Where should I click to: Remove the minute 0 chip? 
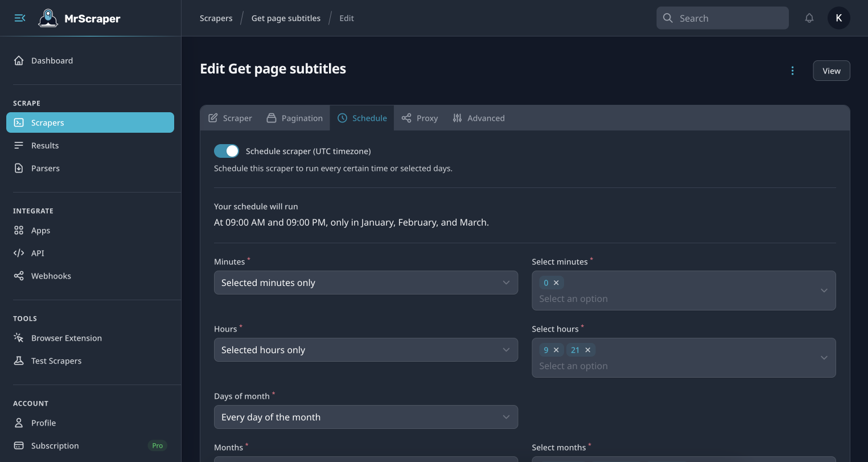coord(556,283)
